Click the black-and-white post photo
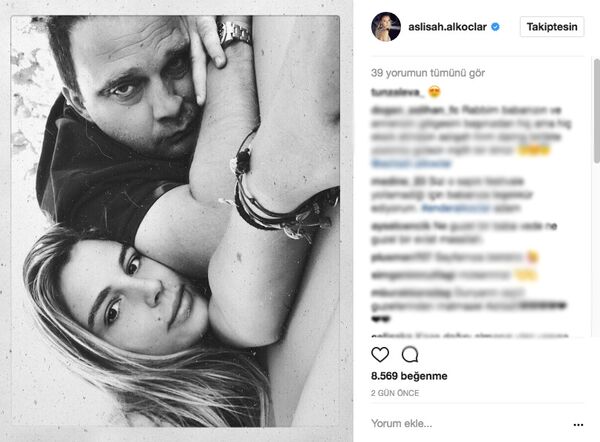Viewport: 600px width, 442px height. click(x=175, y=221)
